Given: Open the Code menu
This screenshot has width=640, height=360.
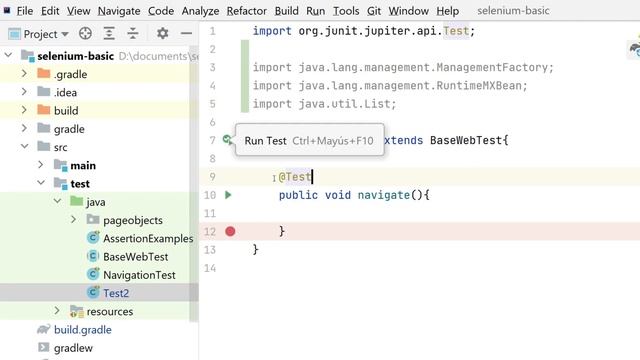Looking at the screenshot, I should tap(161, 11).
